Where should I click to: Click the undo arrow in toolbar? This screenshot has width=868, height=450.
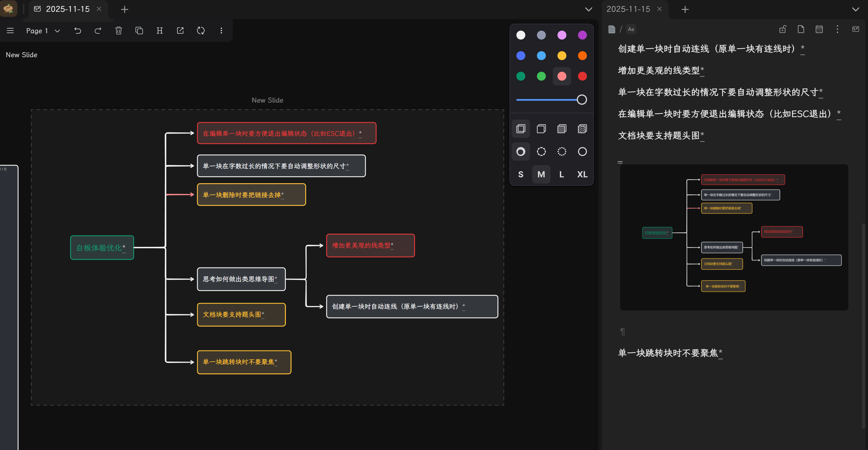[78, 31]
